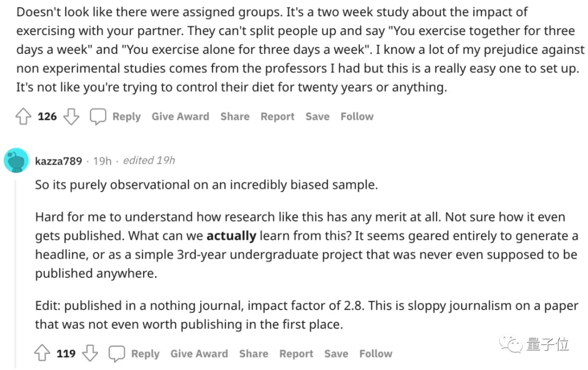Give Award to the 126-point comment
The height and width of the screenshot is (370, 588).
pyautogui.click(x=180, y=116)
